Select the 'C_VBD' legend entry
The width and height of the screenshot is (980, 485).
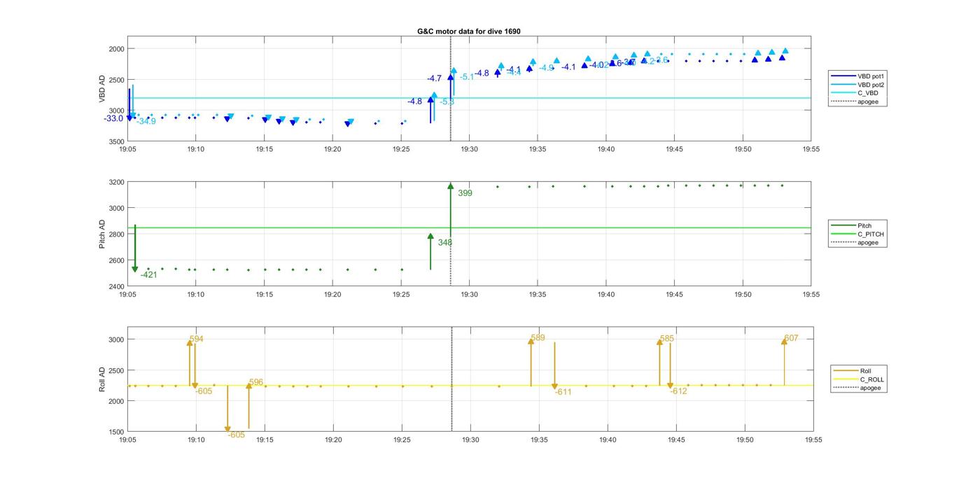pyautogui.click(x=852, y=93)
